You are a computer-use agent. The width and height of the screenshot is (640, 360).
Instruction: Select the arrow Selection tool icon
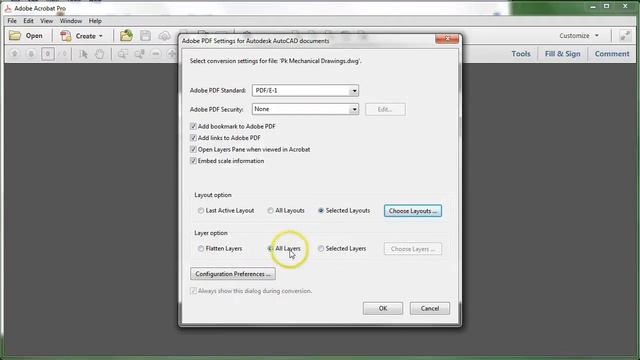point(83,54)
